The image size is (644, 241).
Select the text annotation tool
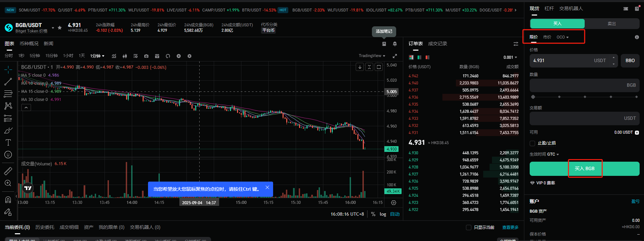(8, 142)
